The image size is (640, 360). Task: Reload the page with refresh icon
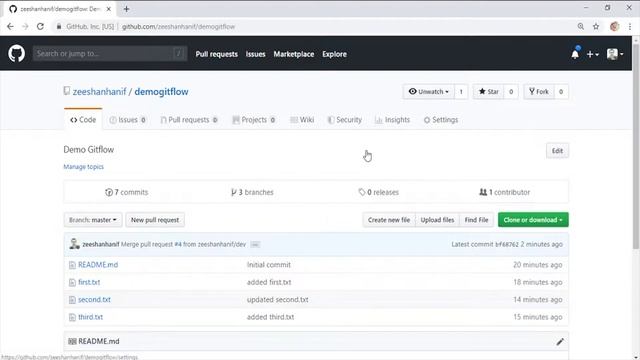40,27
